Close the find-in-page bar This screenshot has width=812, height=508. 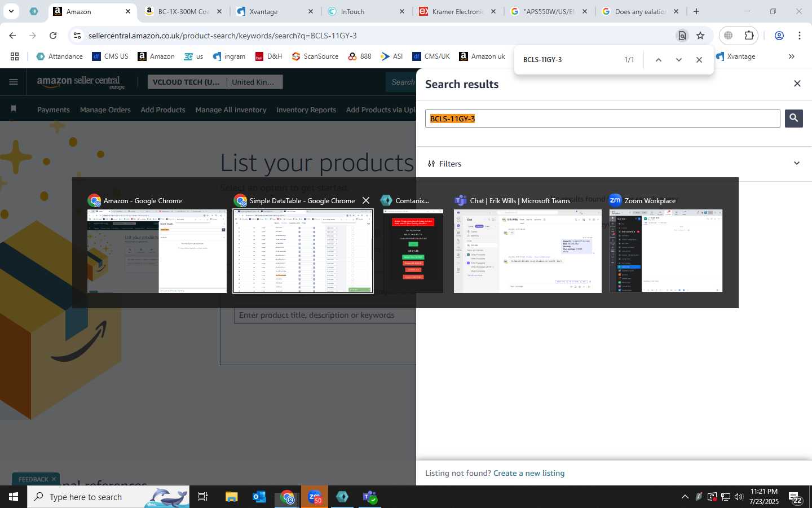click(x=699, y=60)
